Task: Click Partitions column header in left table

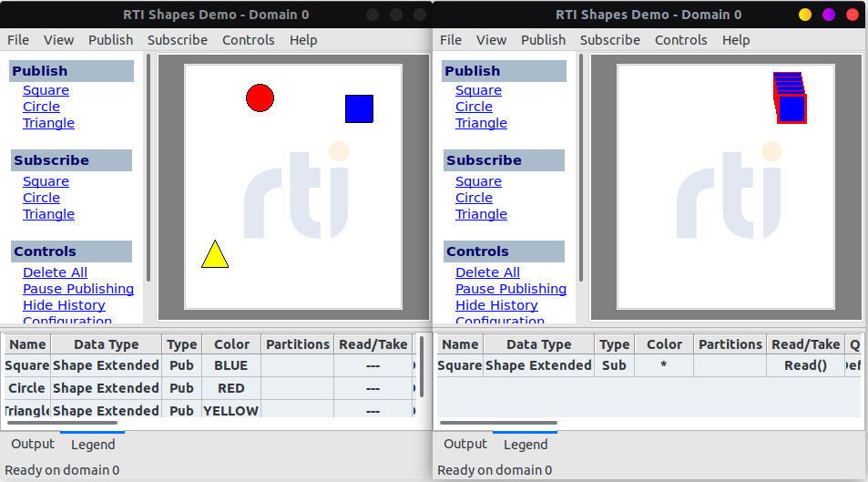Action: pyautogui.click(x=297, y=344)
